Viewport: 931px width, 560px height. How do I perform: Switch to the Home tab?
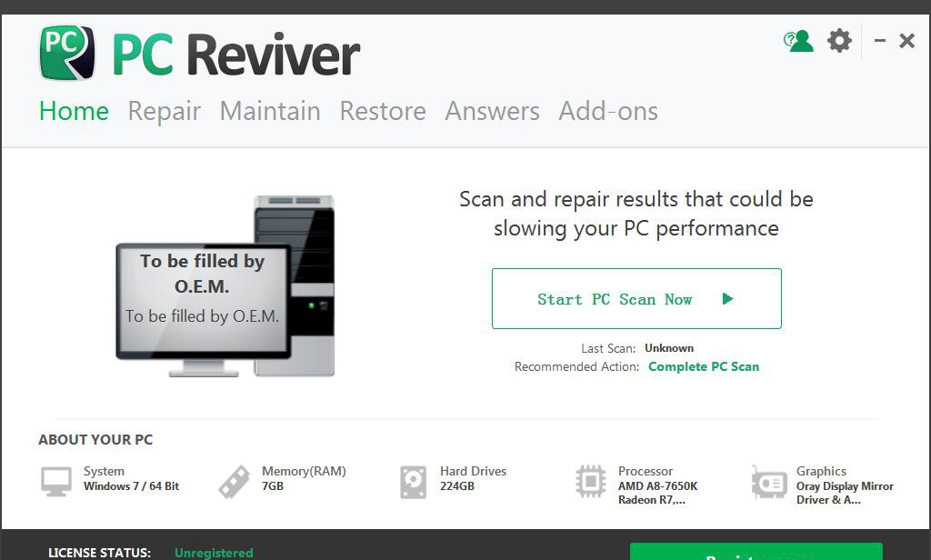pyautogui.click(x=75, y=111)
